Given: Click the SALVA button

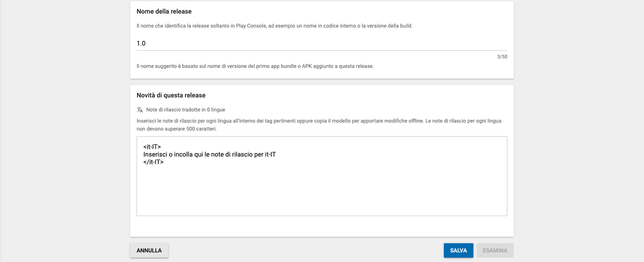Looking at the screenshot, I should [x=459, y=250].
